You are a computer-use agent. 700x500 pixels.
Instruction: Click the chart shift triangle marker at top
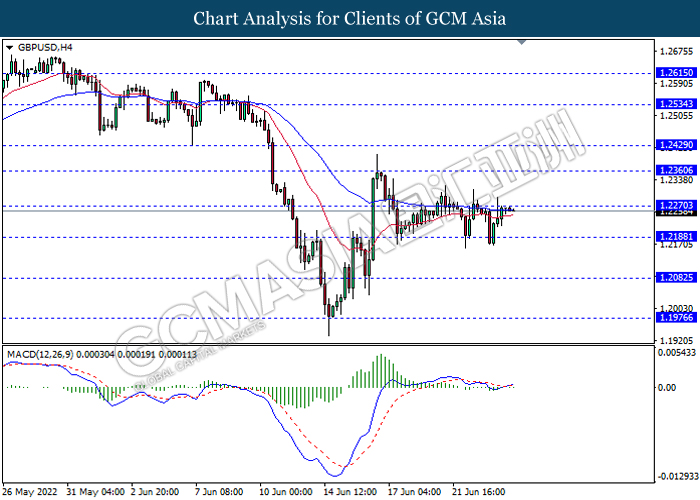pyautogui.click(x=521, y=42)
